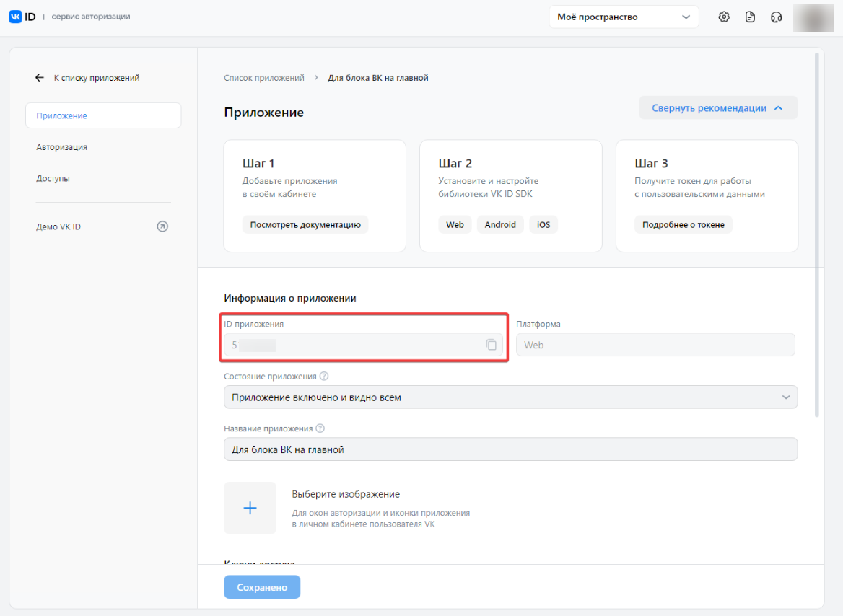Viewport: 843px width, 616px height.
Task: Open the settings gear icon
Action: (724, 17)
